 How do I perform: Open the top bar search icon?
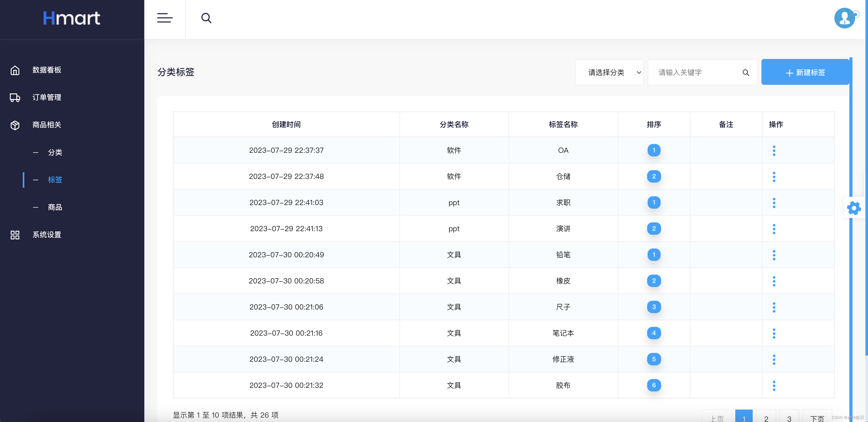click(206, 18)
